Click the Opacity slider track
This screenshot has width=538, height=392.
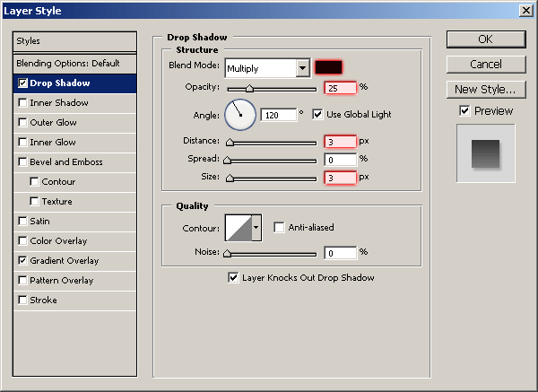271,89
